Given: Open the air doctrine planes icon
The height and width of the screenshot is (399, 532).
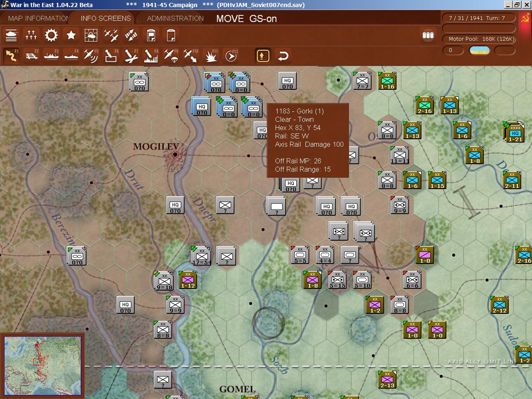Looking at the screenshot, I should pos(111,35).
